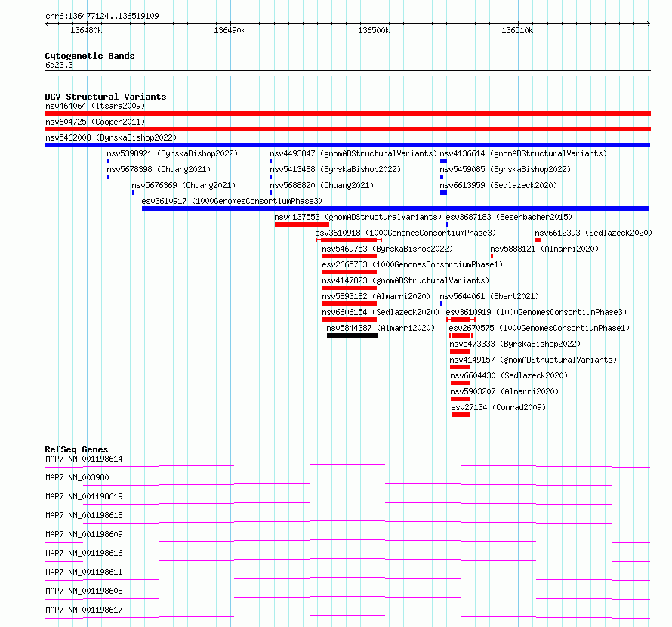672x627 pixels.
Task: Open nsv5676369 (Chuang2021) label
Action: click(183, 185)
